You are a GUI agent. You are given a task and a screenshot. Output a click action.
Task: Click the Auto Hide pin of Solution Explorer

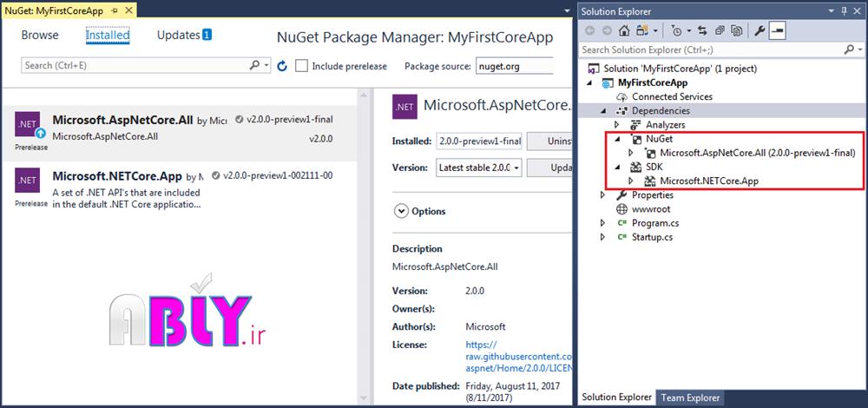tap(845, 11)
